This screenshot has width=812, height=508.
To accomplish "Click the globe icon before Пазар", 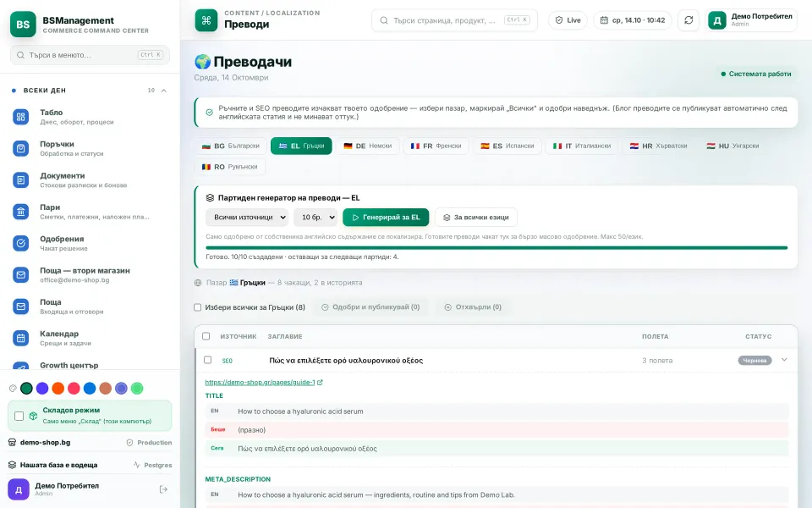I will [198, 283].
